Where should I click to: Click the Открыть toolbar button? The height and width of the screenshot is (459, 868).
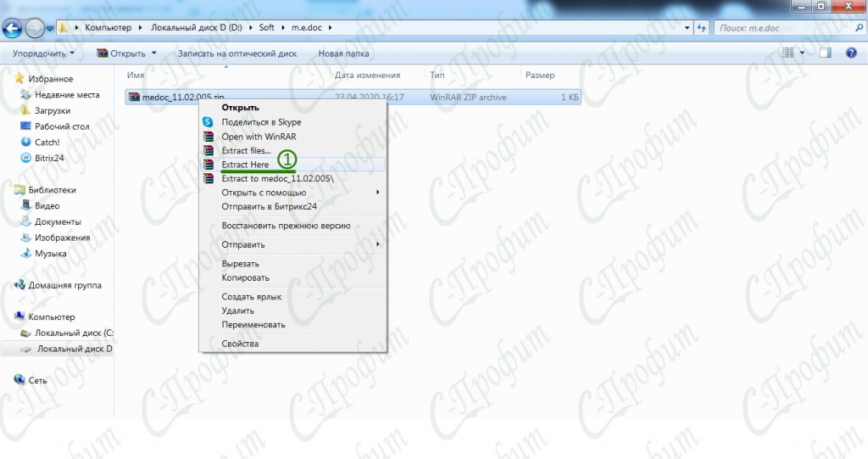pos(121,53)
